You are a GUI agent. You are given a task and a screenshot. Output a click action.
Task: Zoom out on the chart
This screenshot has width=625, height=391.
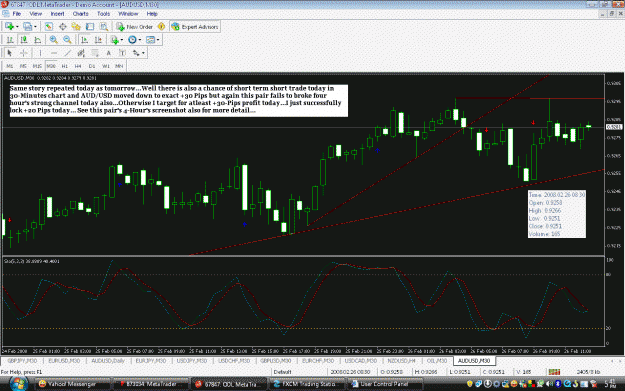(67, 40)
